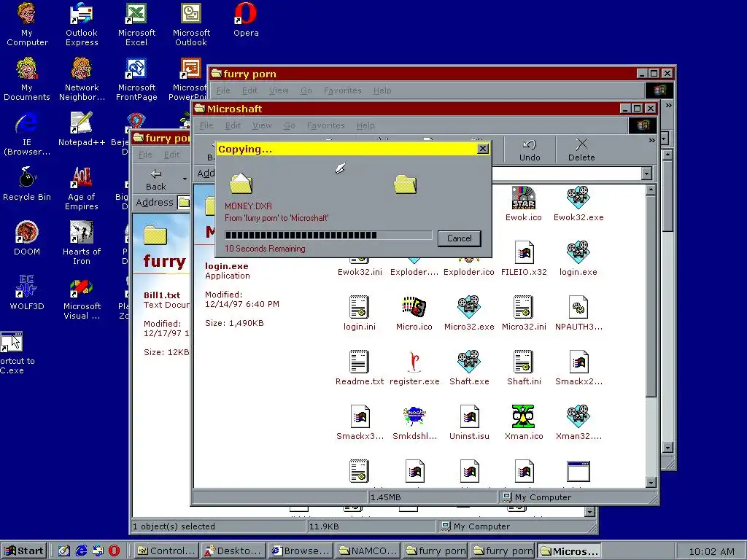The image size is (747, 560).
Task: Click the taskbar clock
Action: 711,551
